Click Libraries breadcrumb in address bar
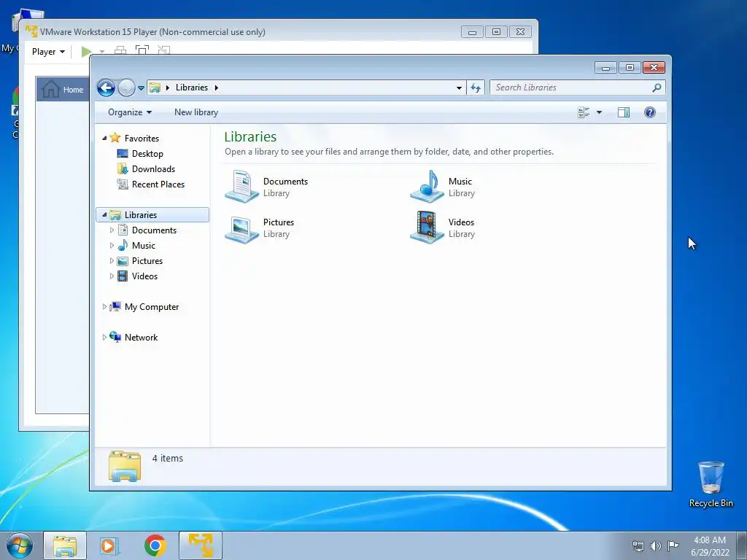This screenshot has width=747, height=560. (x=192, y=87)
